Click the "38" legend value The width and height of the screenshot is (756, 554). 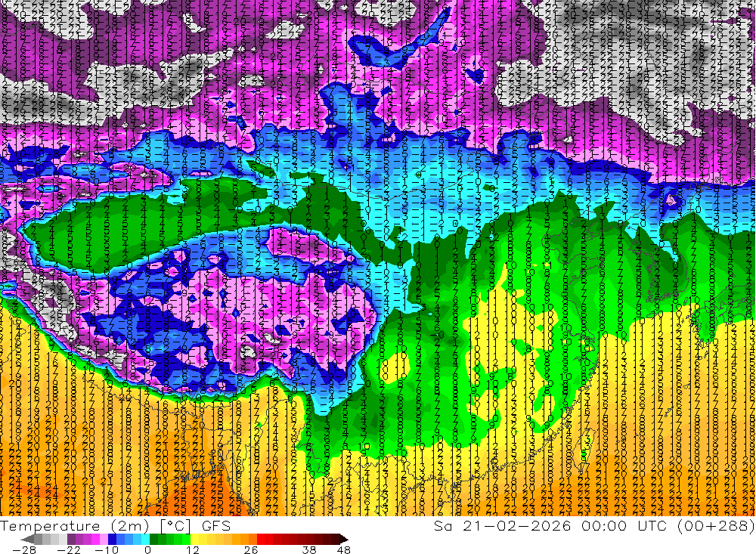309,549
